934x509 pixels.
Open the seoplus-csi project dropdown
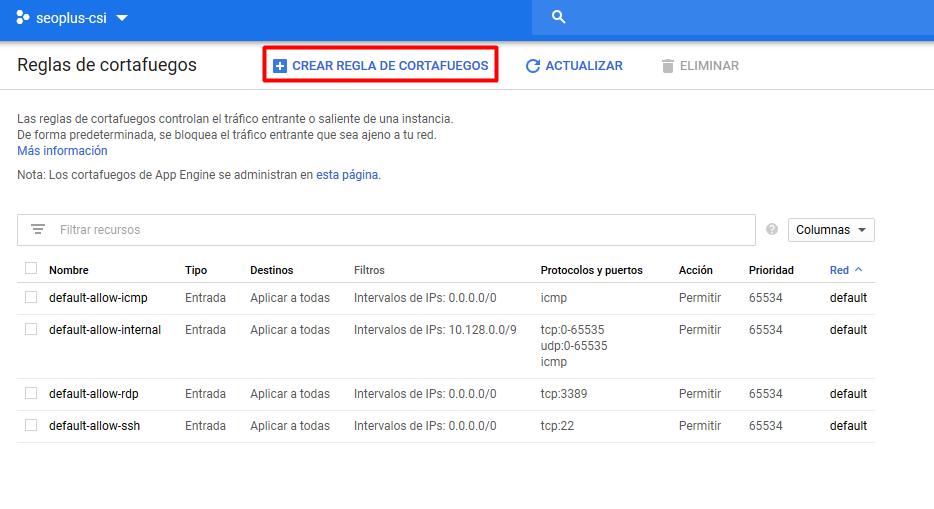tap(122, 18)
